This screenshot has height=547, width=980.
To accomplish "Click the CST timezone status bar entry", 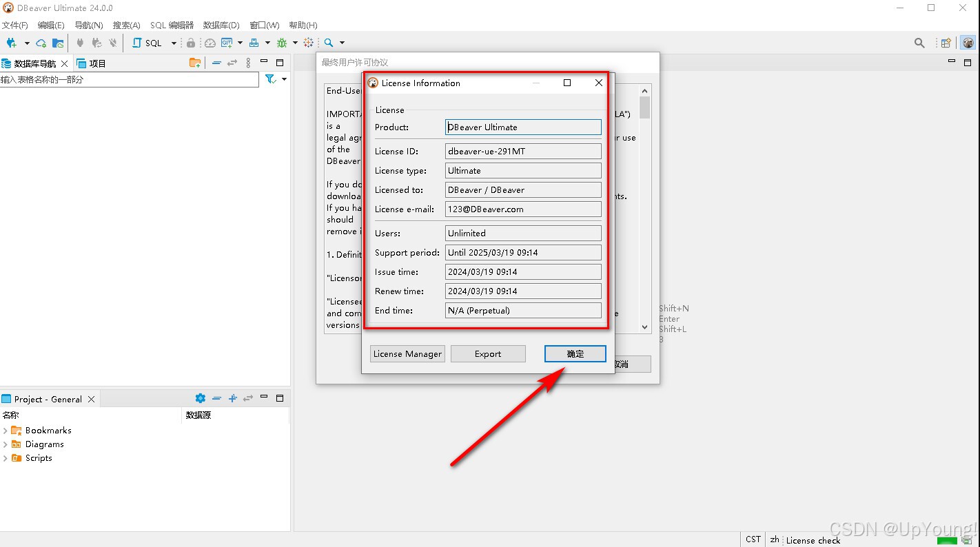I will 753,539.
